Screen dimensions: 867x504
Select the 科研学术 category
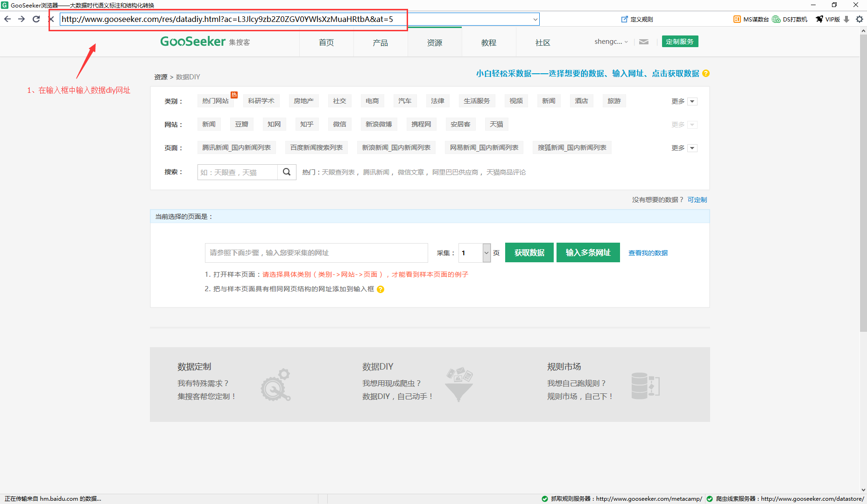[x=261, y=101]
